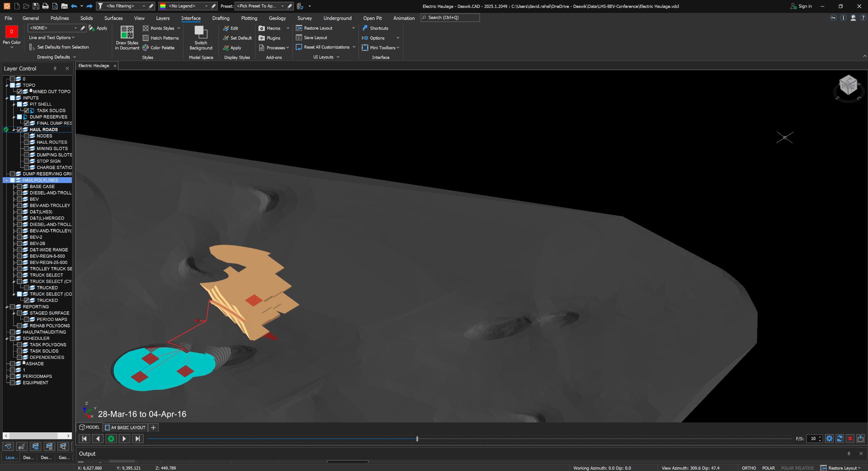Open Hatch Patterns
868x471 pixels.
tap(161, 38)
